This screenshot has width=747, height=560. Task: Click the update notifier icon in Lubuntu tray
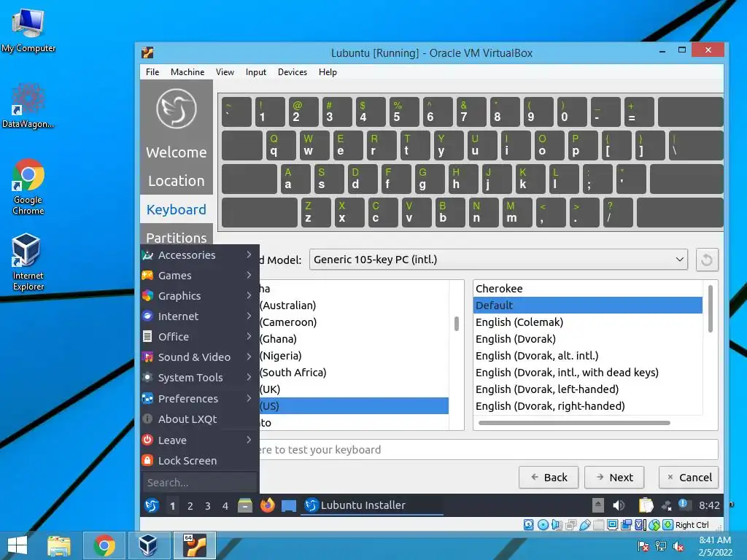[684, 505]
